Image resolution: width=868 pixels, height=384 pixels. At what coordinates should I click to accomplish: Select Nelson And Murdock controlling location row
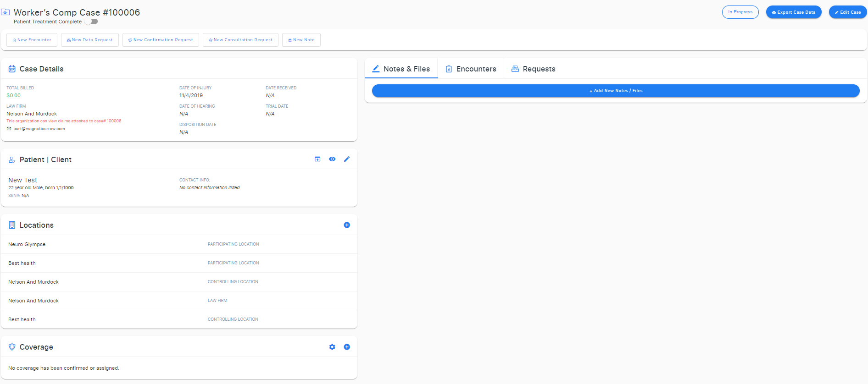click(179, 282)
